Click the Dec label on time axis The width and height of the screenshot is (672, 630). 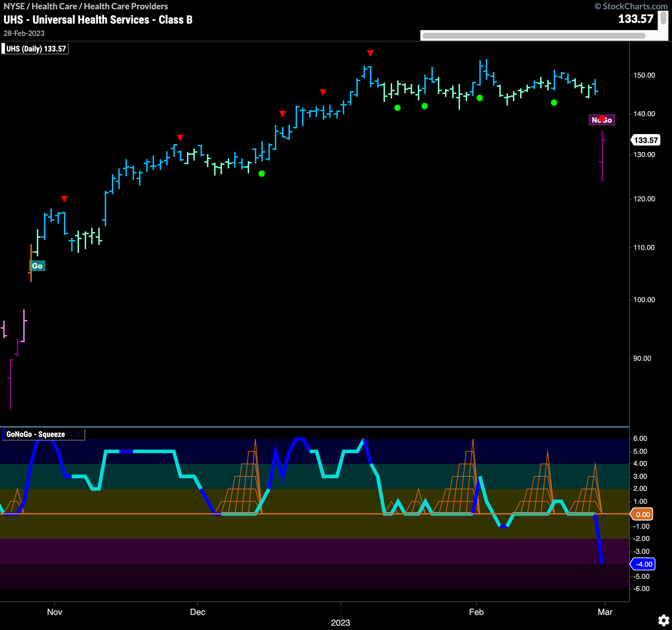tap(198, 612)
